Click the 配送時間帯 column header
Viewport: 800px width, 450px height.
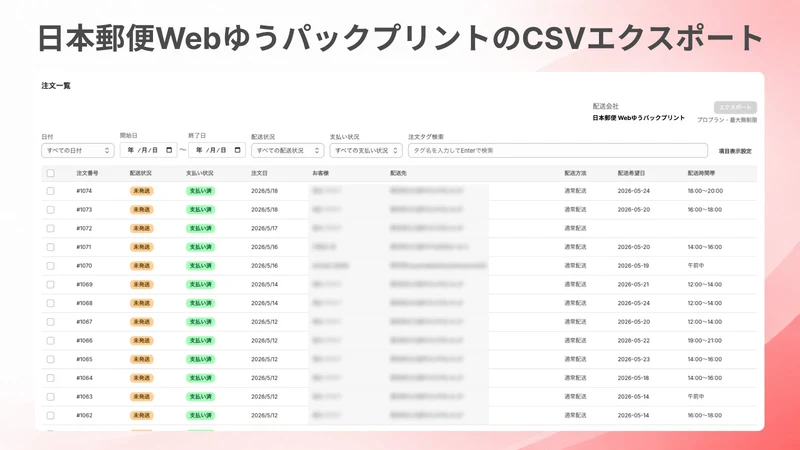tap(701, 173)
